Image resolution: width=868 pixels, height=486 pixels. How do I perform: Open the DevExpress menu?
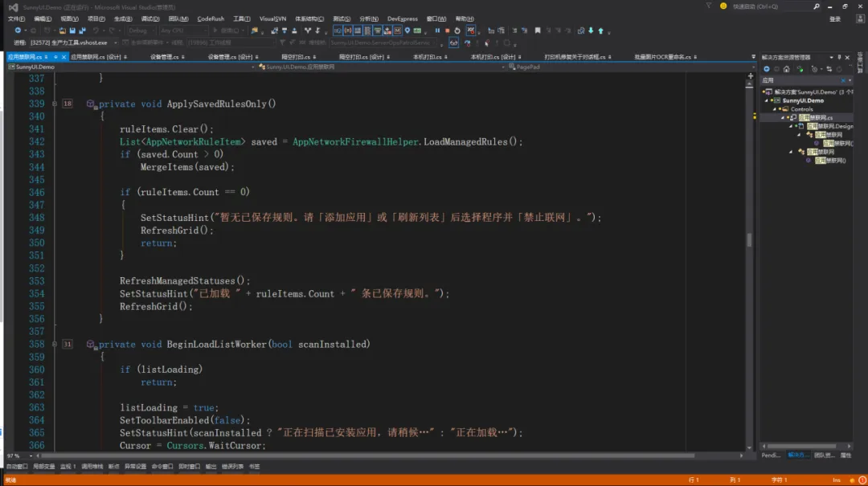(403, 18)
